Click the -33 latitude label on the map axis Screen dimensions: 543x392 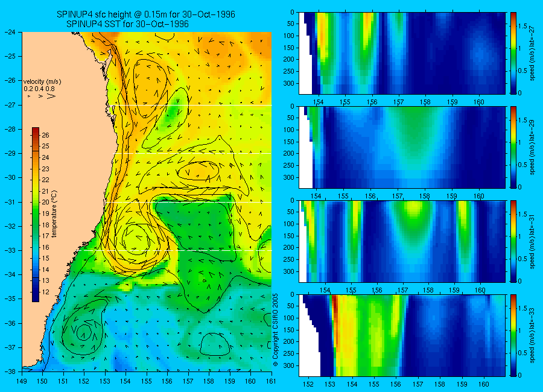[11, 250]
